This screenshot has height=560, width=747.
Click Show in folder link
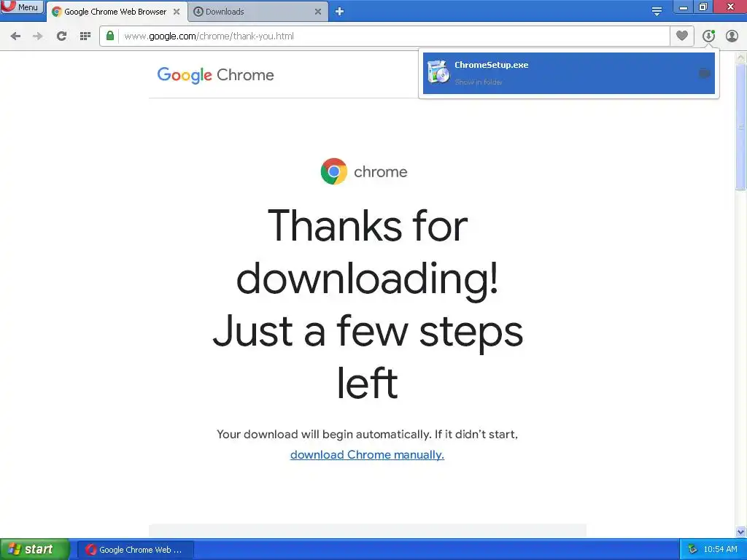point(479,82)
